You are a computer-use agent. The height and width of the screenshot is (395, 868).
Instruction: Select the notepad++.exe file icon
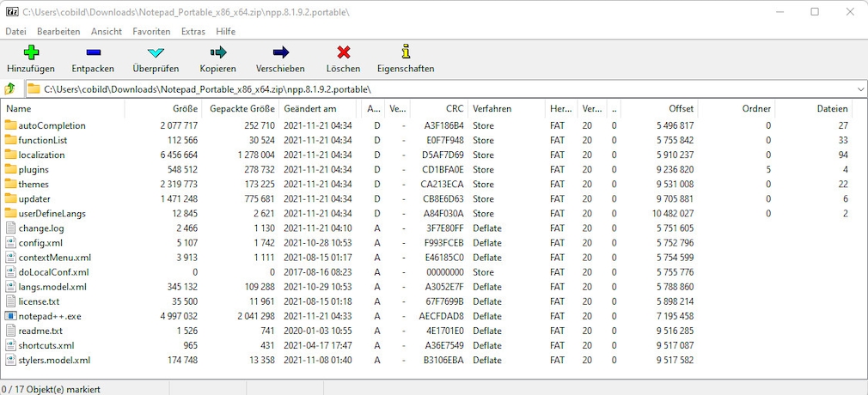[x=10, y=316]
